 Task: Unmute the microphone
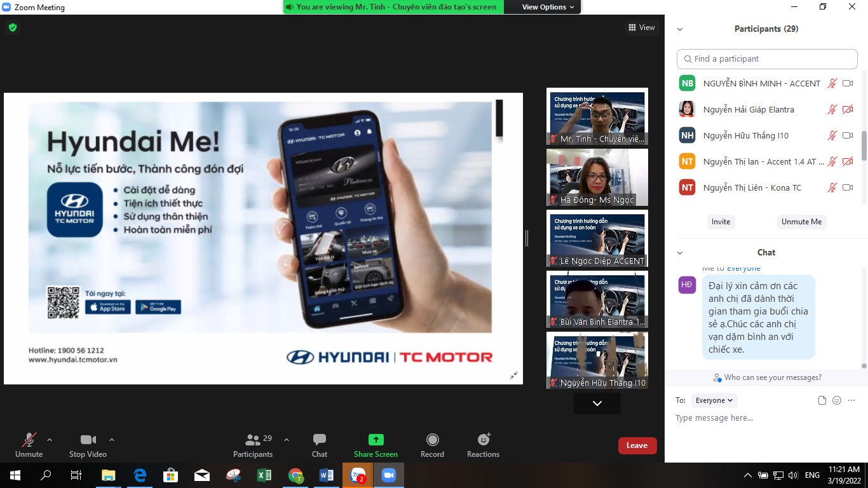pyautogui.click(x=29, y=445)
